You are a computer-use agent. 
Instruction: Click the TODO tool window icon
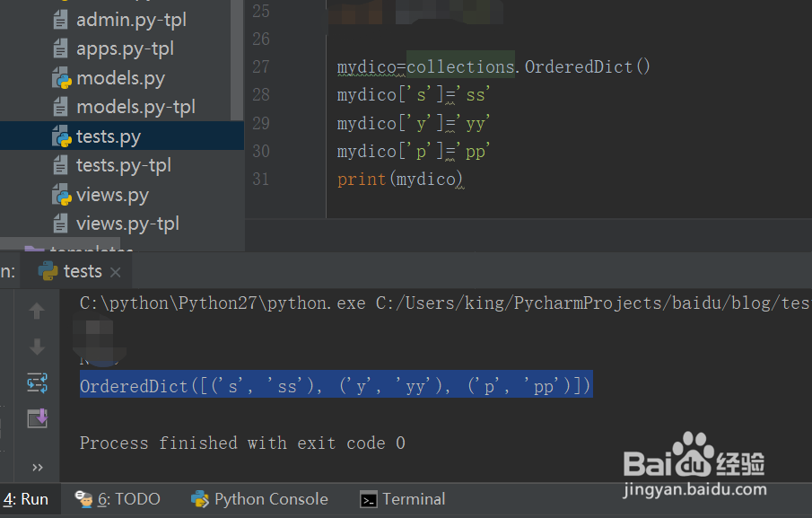83,498
